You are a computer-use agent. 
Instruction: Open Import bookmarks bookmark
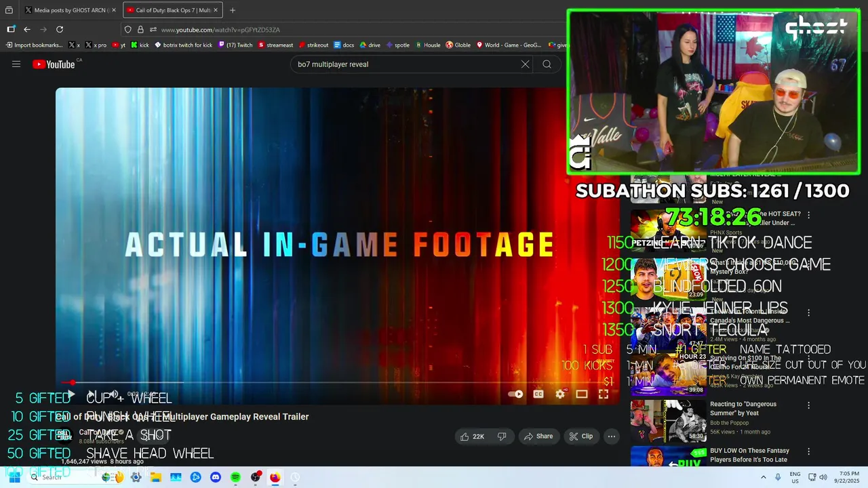[34, 45]
